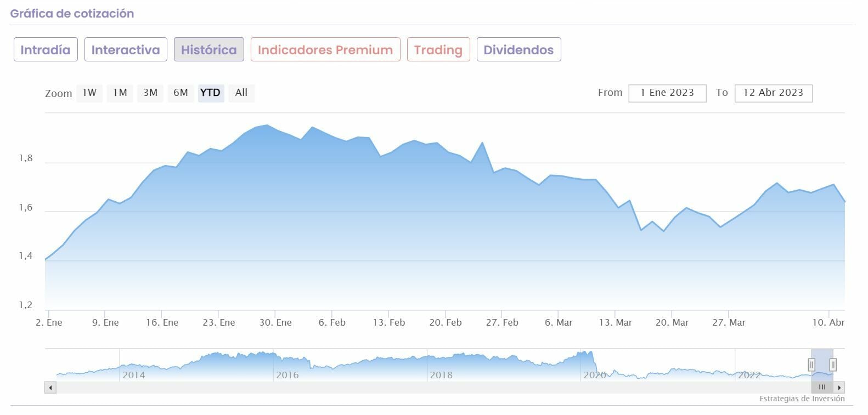Click the navigator scrollbar thumb grip
Screen dimensions: 868x415
(x=822, y=388)
